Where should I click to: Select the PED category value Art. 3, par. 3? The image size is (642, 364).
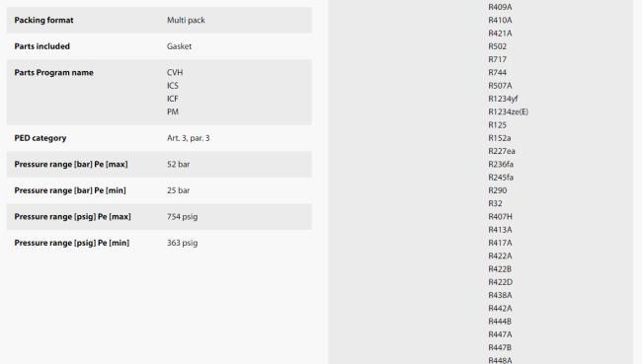(188, 138)
